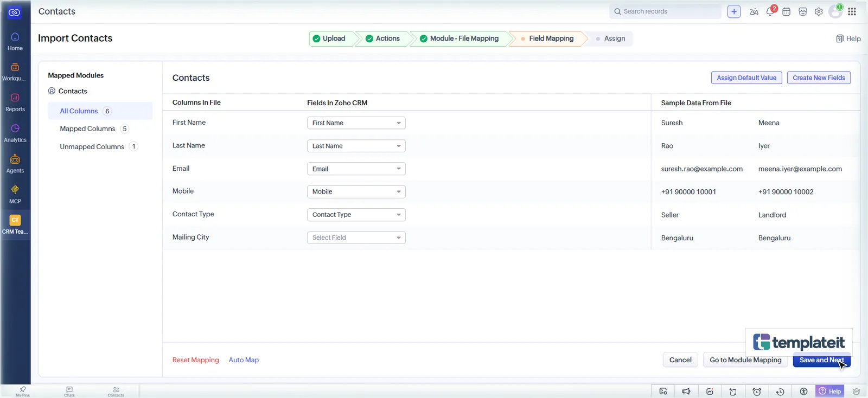Open the recent items history icon
The width and height of the screenshot is (868, 398).
click(x=780, y=391)
